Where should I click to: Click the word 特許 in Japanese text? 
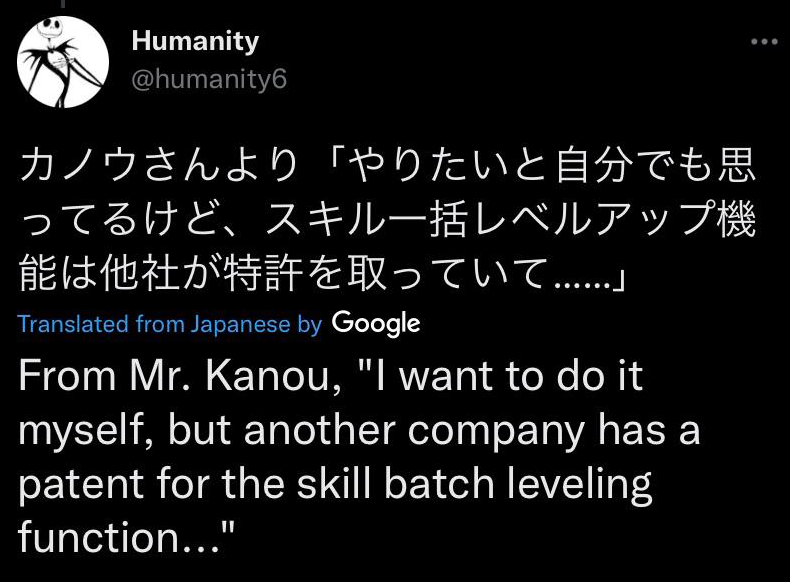click(x=263, y=273)
